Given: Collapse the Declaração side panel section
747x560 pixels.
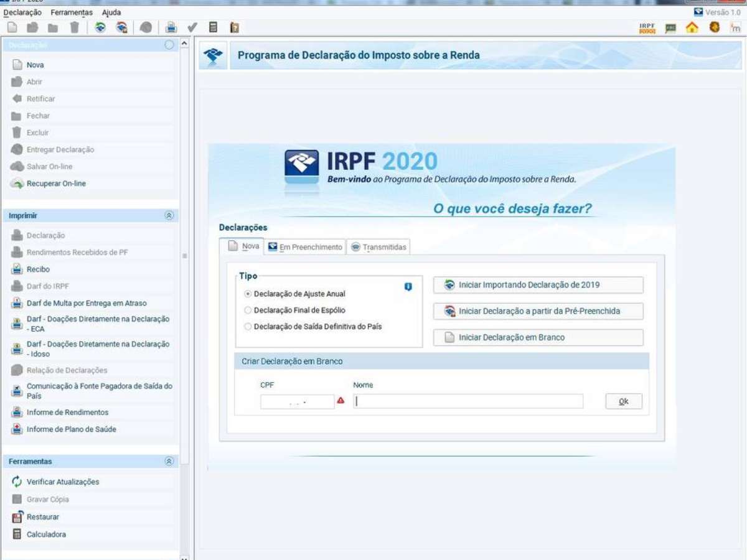Looking at the screenshot, I should click(169, 45).
